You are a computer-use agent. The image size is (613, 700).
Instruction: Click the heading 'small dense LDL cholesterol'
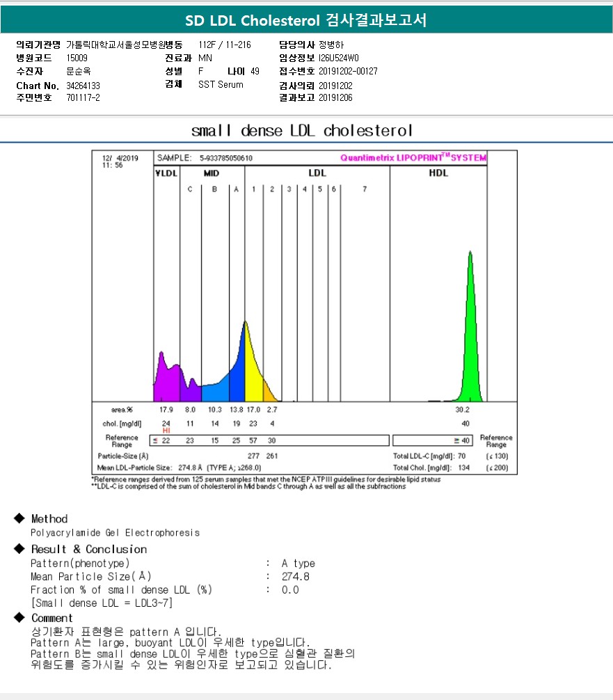(x=302, y=131)
